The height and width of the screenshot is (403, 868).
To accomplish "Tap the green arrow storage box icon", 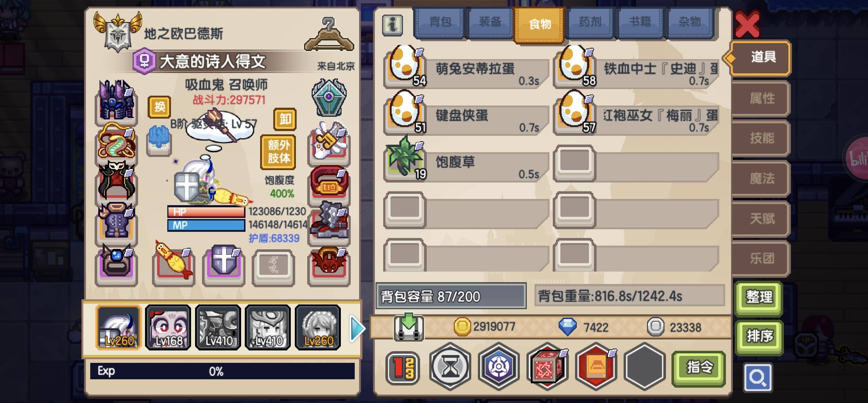I will [409, 327].
